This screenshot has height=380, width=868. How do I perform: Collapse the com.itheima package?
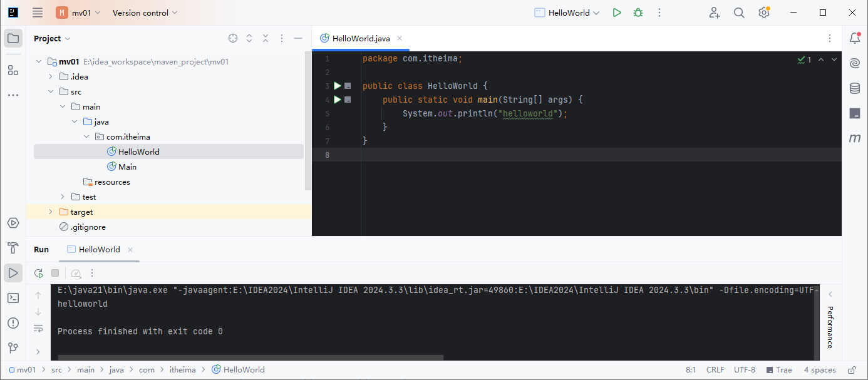pyautogui.click(x=86, y=137)
